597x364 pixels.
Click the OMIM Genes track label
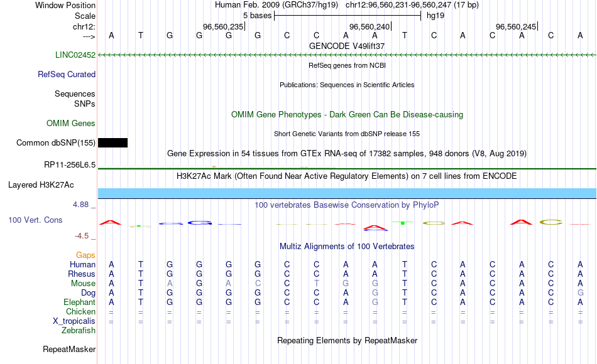point(71,123)
